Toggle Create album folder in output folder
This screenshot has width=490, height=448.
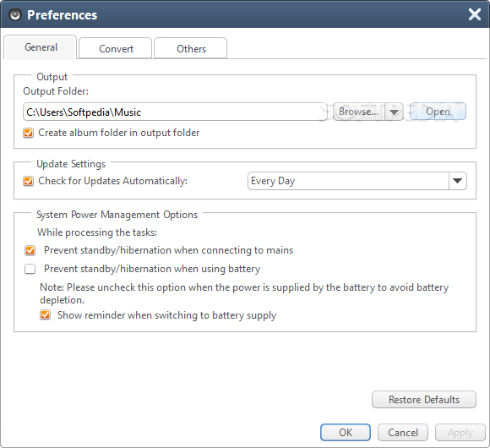point(28,133)
